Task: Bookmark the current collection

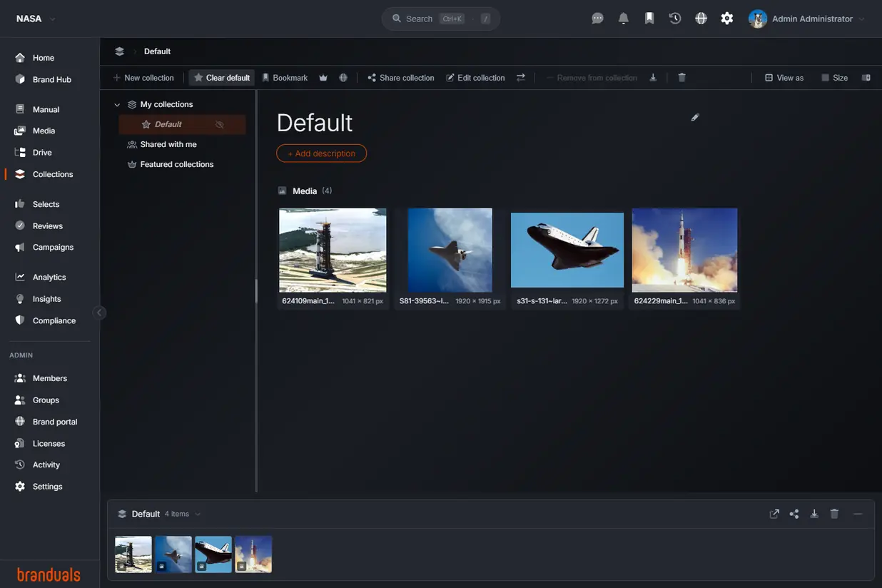Action: point(285,78)
